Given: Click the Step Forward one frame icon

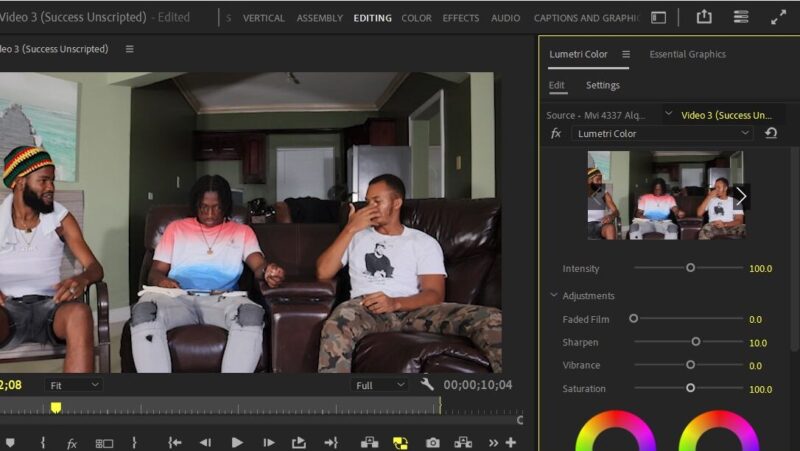Looking at the screenshot, I should [x=268, y=442].
